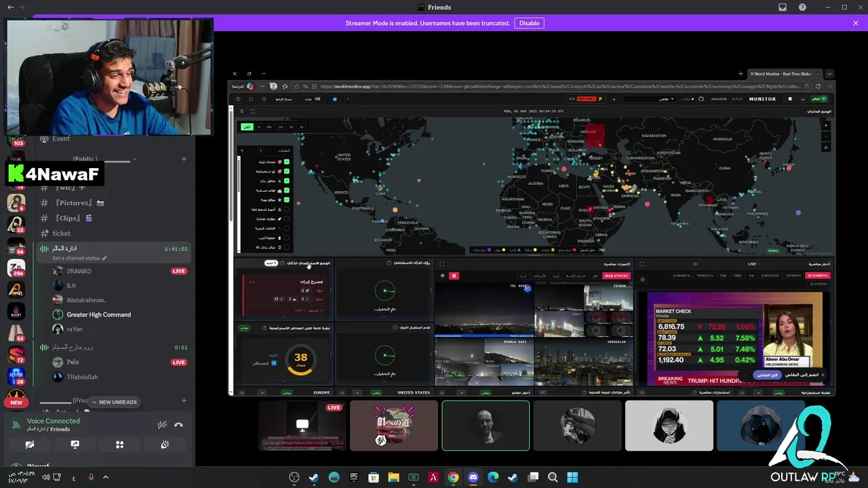Select 2RAWAD live voice user
This screenshot has height=488, width=868.
coord(79,271)
